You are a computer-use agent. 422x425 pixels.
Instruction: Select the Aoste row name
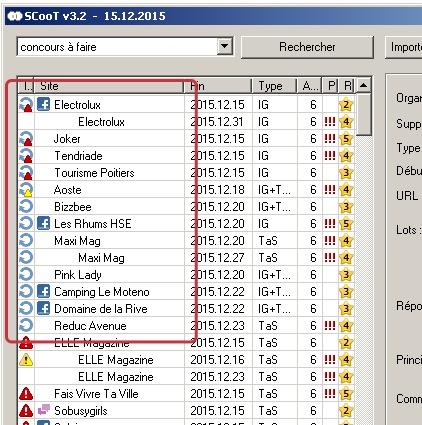pos(68,190)
